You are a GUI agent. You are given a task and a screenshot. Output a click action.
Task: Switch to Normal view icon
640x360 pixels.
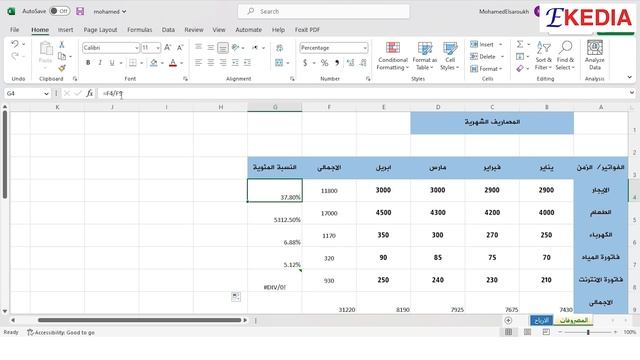click(x=509, y=332)
